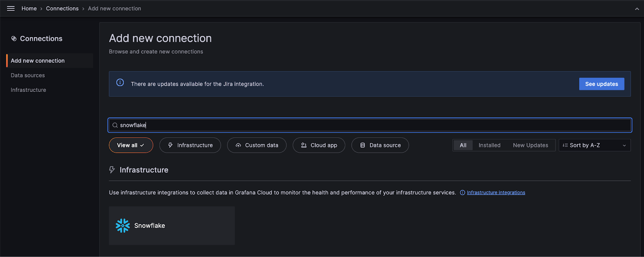644x257 pixels.
Task: Open Data sources in sidebar
Action: (x=28, y=75)
